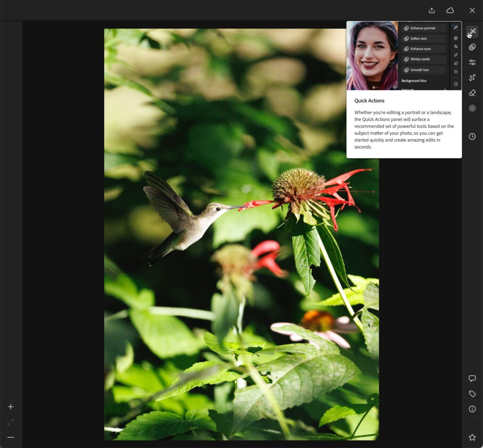Show the photo info panel

(x=472, y=409)
